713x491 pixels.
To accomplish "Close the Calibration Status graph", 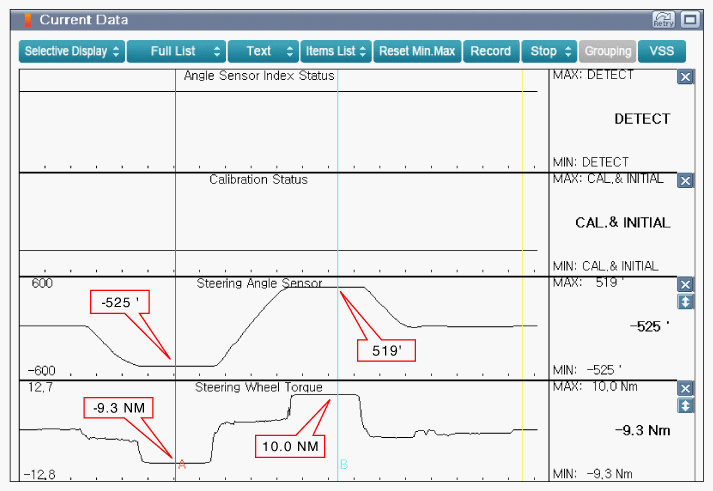I will tap(685, 181).
